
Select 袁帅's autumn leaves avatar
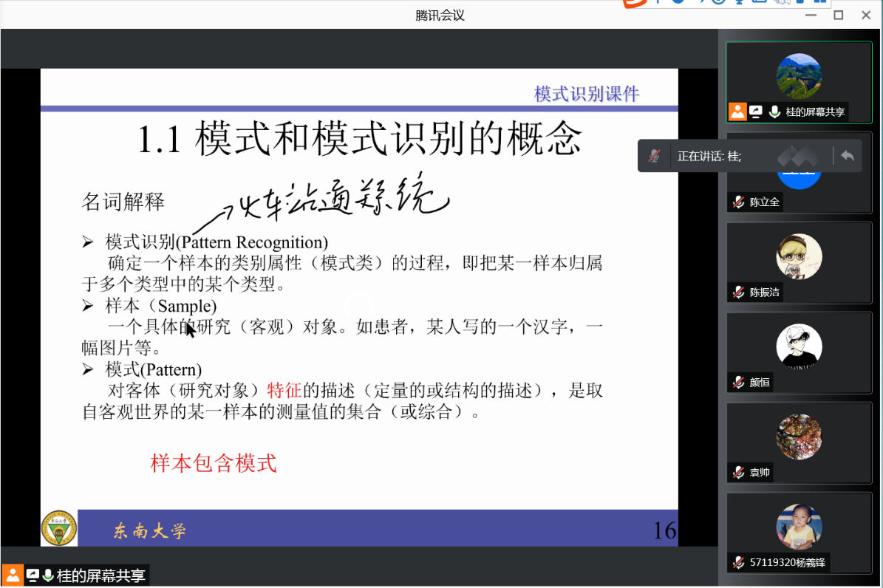(799, 437)
